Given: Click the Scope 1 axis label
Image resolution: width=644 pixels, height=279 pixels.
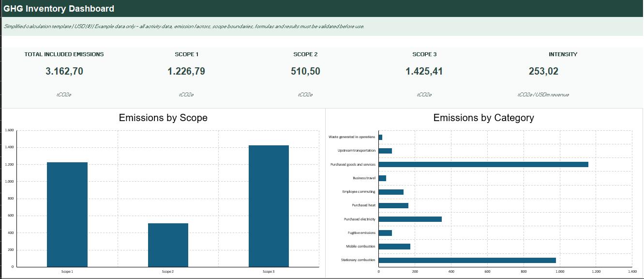Looking at the screenshot, I should 67,272.
